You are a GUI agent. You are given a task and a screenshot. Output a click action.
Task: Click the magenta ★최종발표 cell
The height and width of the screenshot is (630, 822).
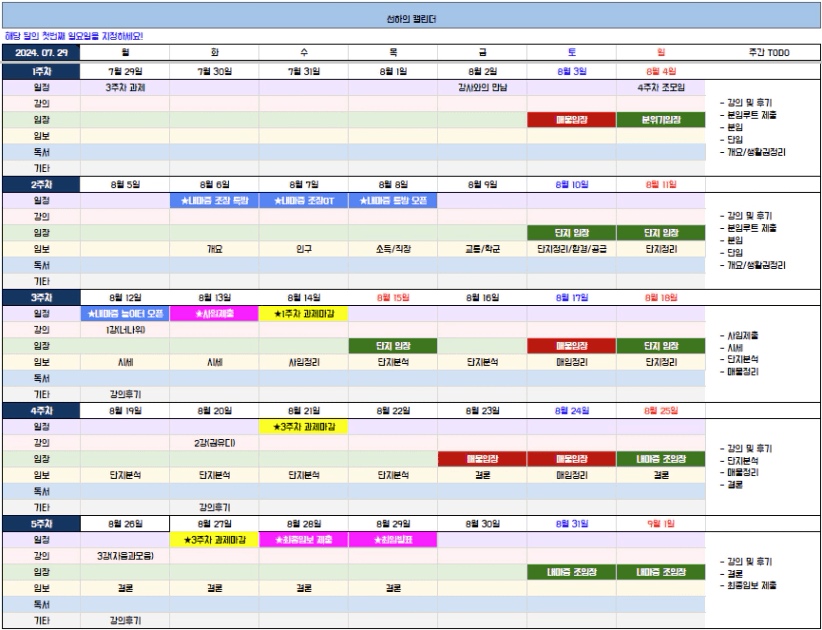click(x=393, y=540)
